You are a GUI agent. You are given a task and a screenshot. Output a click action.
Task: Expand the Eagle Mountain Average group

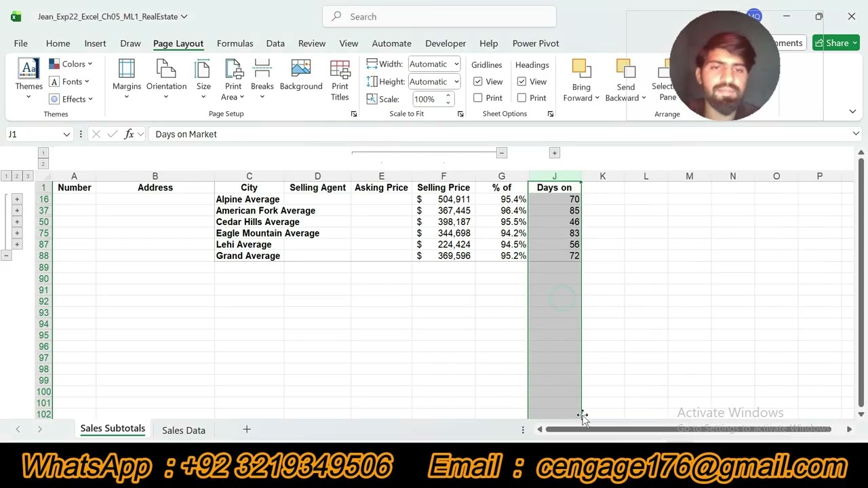[x=17, y=233]
